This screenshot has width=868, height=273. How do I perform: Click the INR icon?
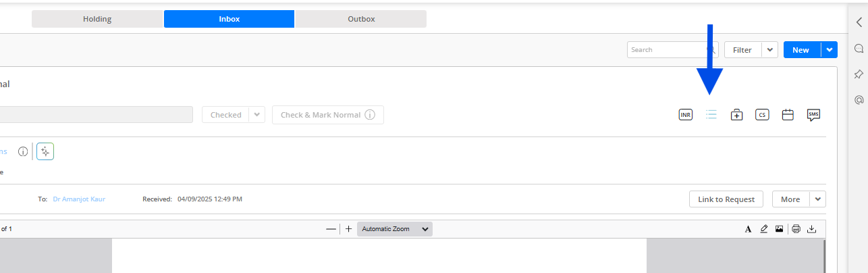[x=686, y=115]
